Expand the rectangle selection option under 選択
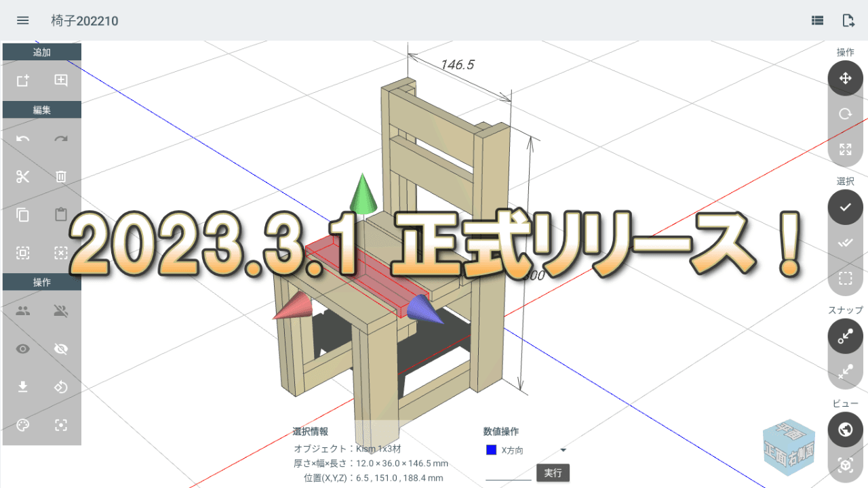The width and height of the screenshot is (868, 488). 845,277
